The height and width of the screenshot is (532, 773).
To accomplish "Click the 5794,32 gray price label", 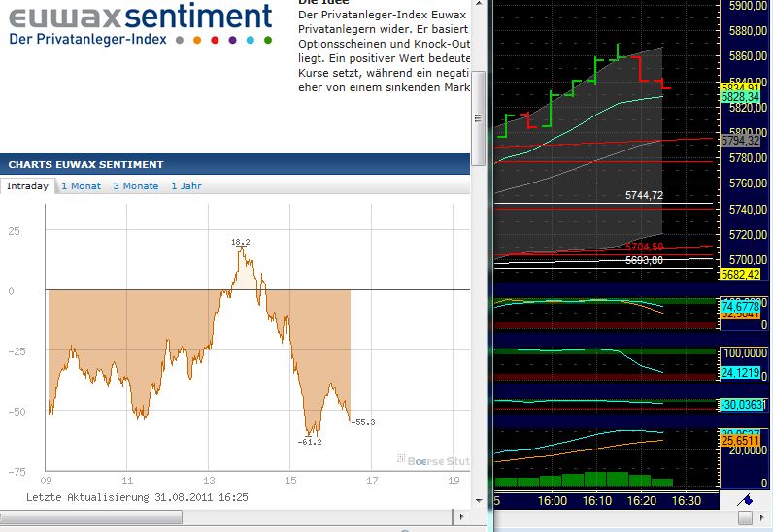I will pos(740,141).
